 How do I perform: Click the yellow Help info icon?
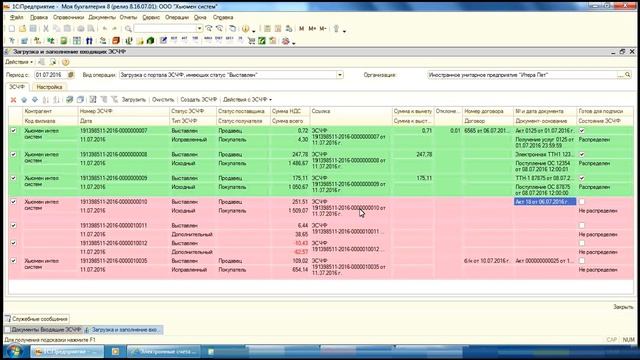[x=245, y=29]
